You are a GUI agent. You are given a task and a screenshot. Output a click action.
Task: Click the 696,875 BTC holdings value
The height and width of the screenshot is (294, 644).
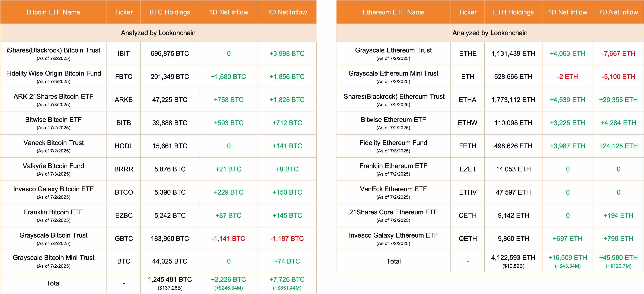pos(170,53)
